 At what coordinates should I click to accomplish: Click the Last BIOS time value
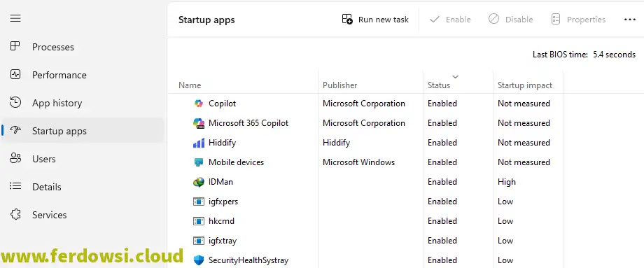615,55
